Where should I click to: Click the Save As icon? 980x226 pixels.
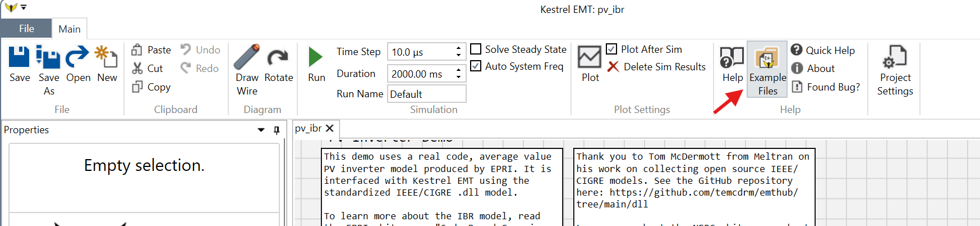click(48, 57)
